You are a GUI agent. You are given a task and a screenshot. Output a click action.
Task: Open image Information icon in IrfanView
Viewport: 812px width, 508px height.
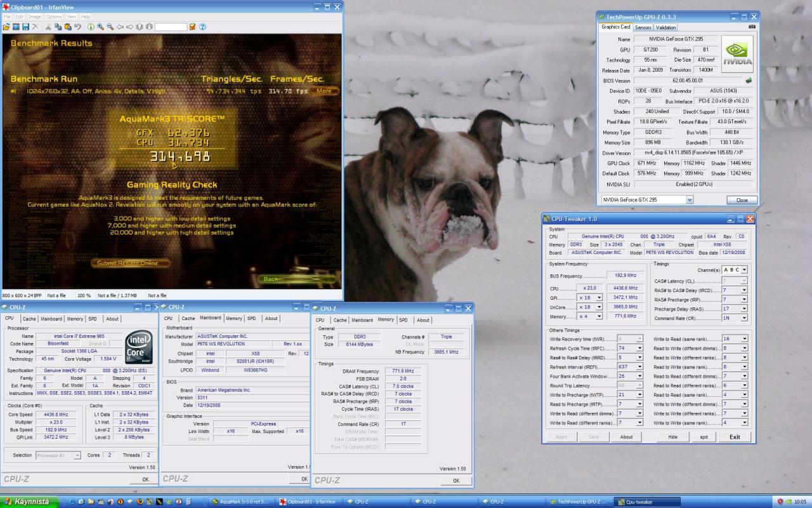[x=91, y=27]
